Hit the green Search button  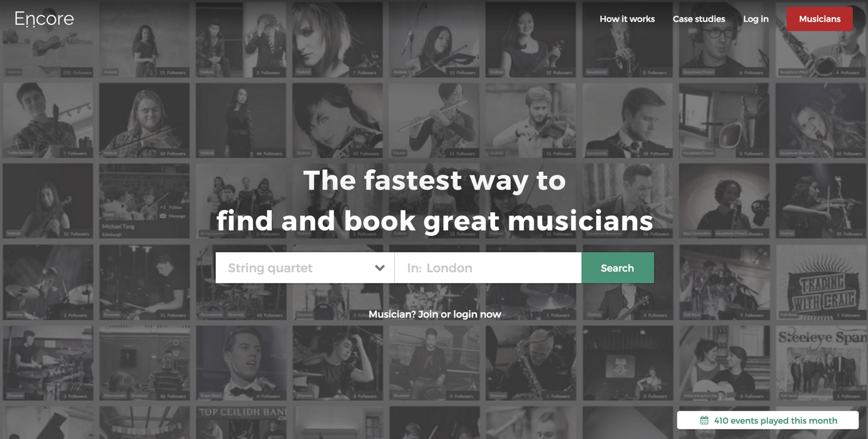coord(617,267)
